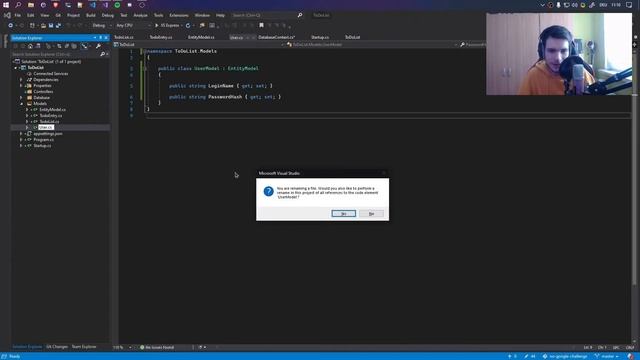Screen dimensions: 640x360
Task: Select the Controllers folder
Action: 43,92
